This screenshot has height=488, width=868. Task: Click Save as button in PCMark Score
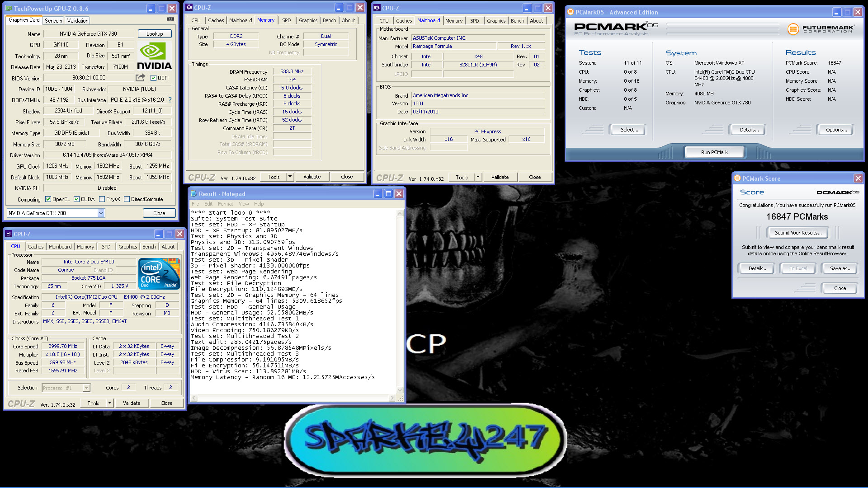[840, 268]
